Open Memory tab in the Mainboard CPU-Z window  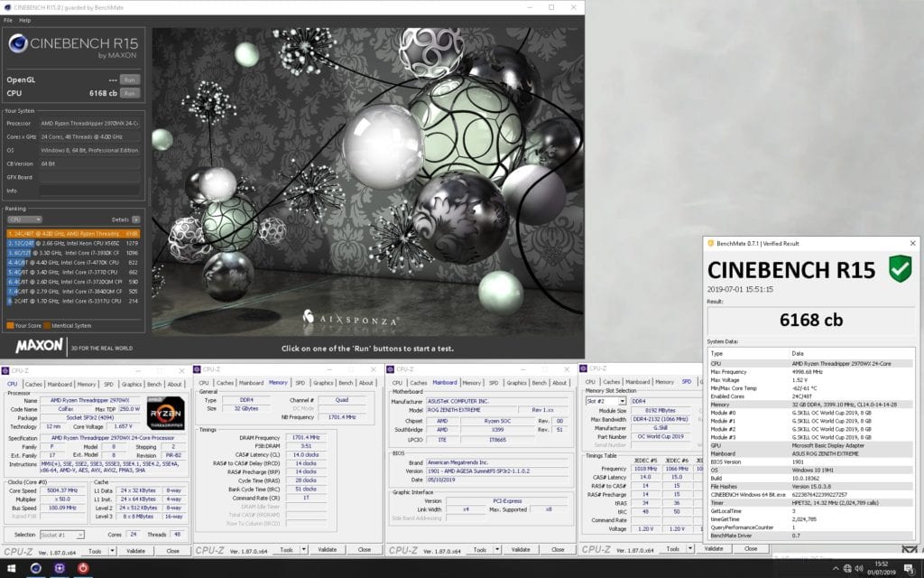tap(471, 383)
